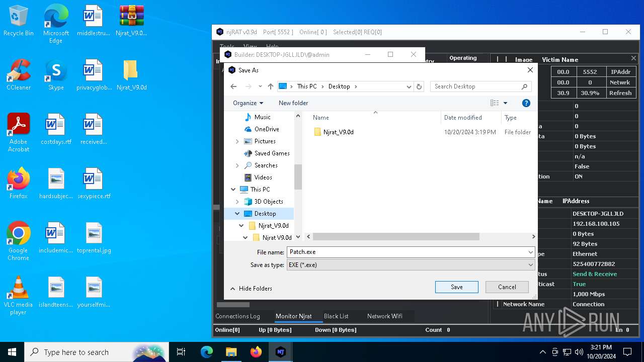Go up one folder level in Save As

271,86
